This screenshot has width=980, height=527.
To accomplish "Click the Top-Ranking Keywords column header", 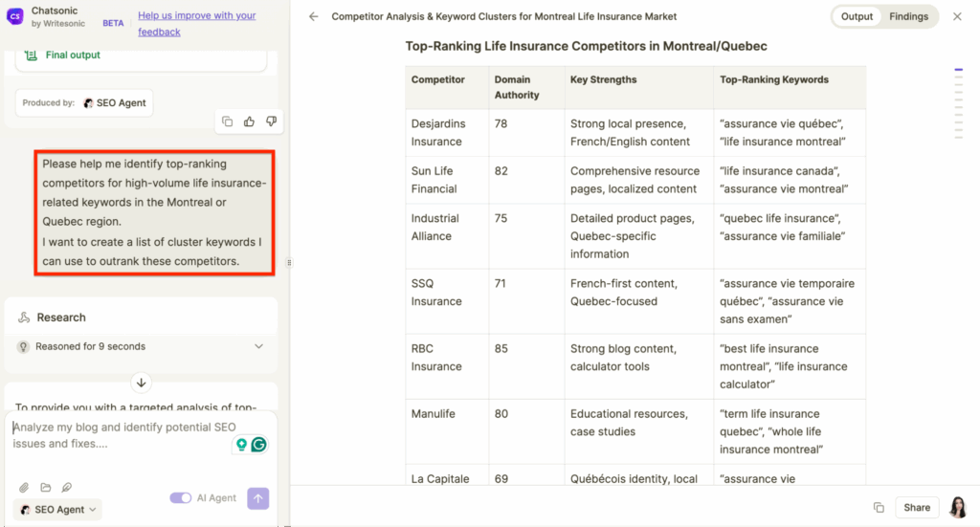I will point(790,87).
